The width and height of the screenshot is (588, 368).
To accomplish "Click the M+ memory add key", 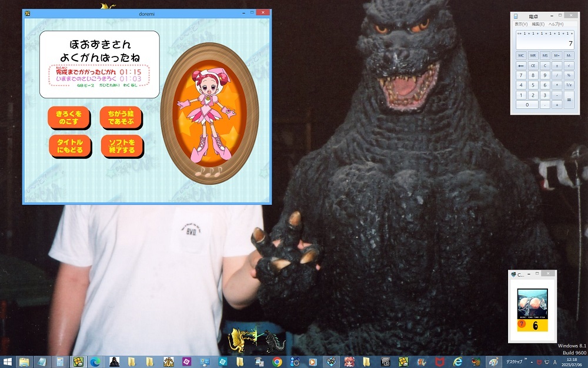I will pyautogui.click(x=557, y=55).
